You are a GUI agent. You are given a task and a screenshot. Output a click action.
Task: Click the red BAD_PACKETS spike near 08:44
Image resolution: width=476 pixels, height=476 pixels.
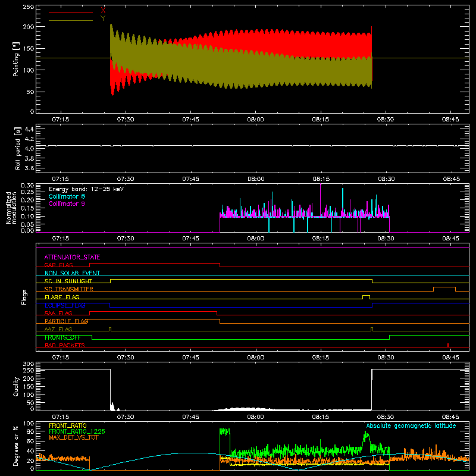[448, 345]
